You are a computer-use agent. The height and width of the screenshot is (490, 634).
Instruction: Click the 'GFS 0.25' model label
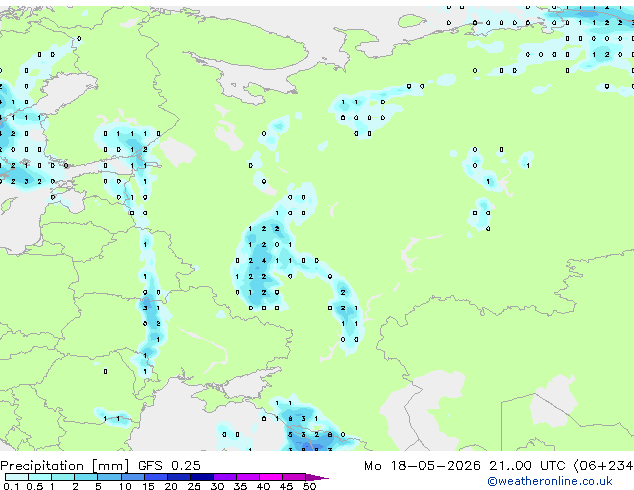pyautogui.click(x=169, y=466)
